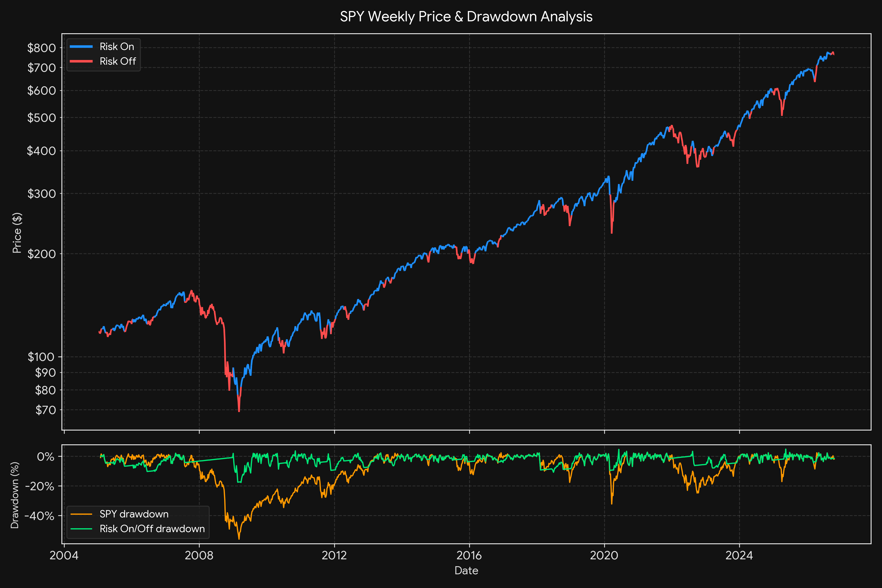This screenshot has width=882, height=588.
Task: Click the 2020 date axis label
Action: click(x=604, y=556)
